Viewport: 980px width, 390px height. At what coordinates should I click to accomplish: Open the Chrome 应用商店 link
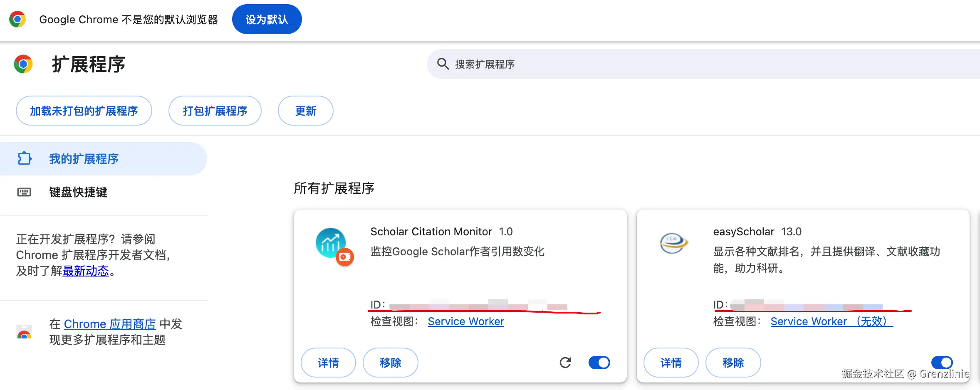pos(110,324)
